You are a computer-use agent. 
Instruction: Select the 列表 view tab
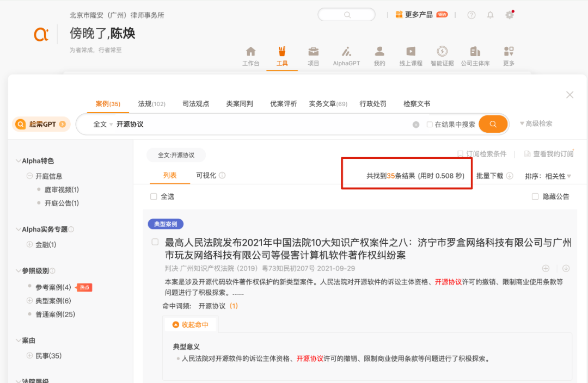click(x=170, y=175)
